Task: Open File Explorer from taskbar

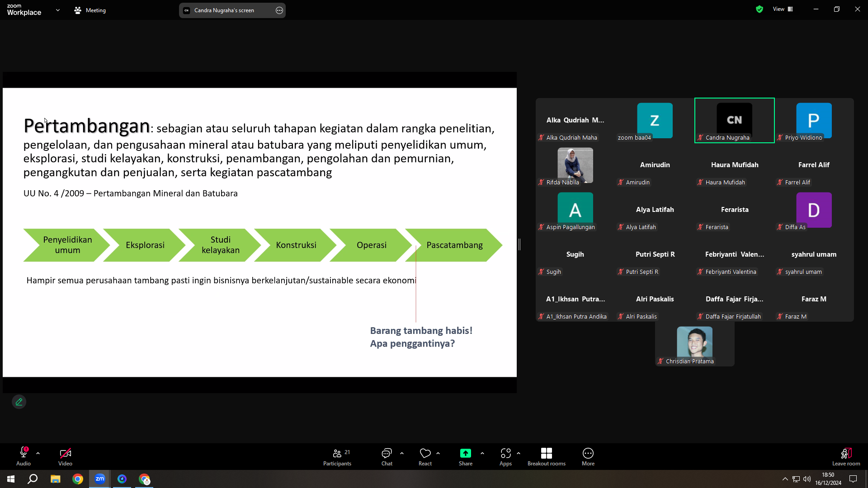Action: point(55,479)
